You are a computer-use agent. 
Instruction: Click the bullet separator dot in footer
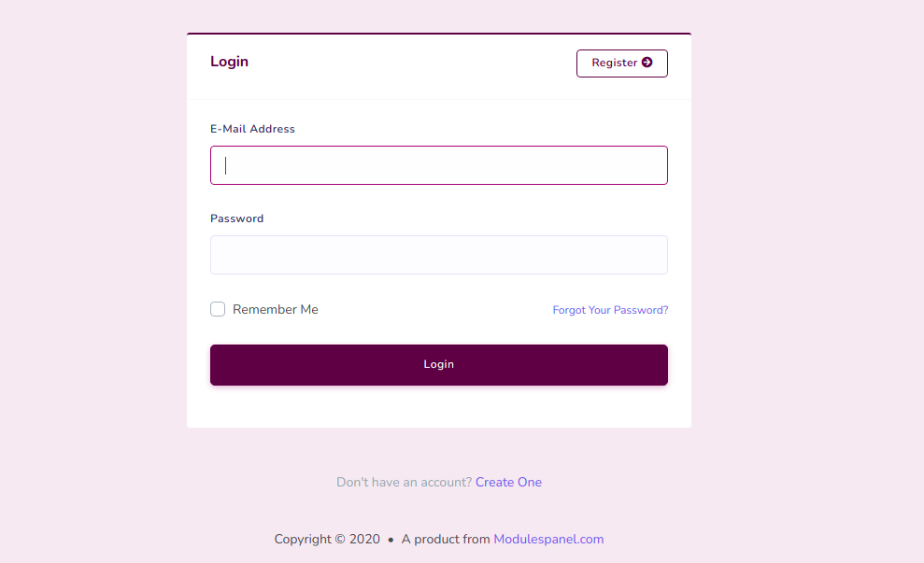point(391,540)
